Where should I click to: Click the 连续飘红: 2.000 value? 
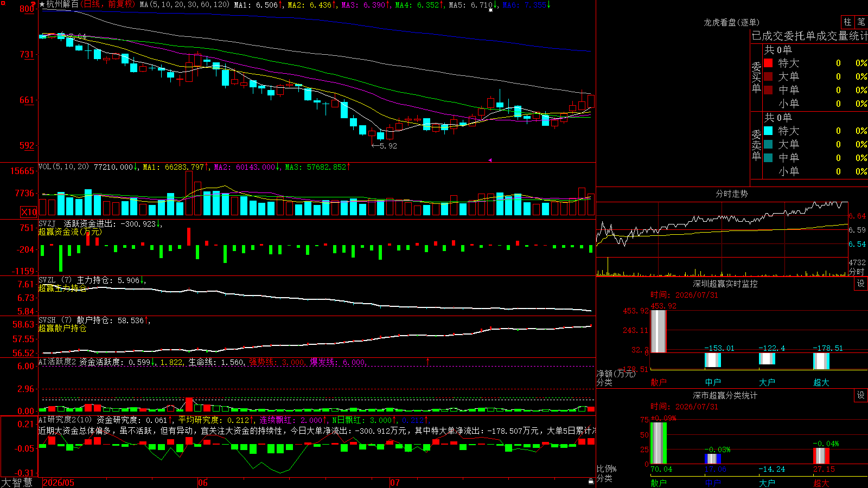pos(293,420)
